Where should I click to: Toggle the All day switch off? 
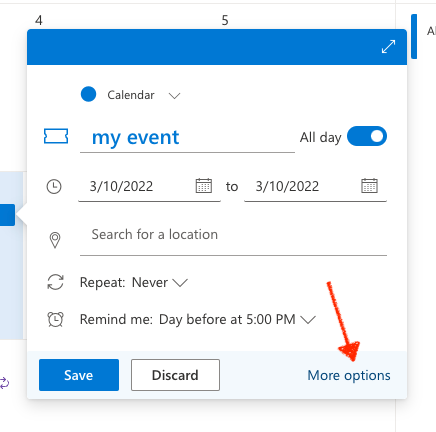click(x=367, y=136)
